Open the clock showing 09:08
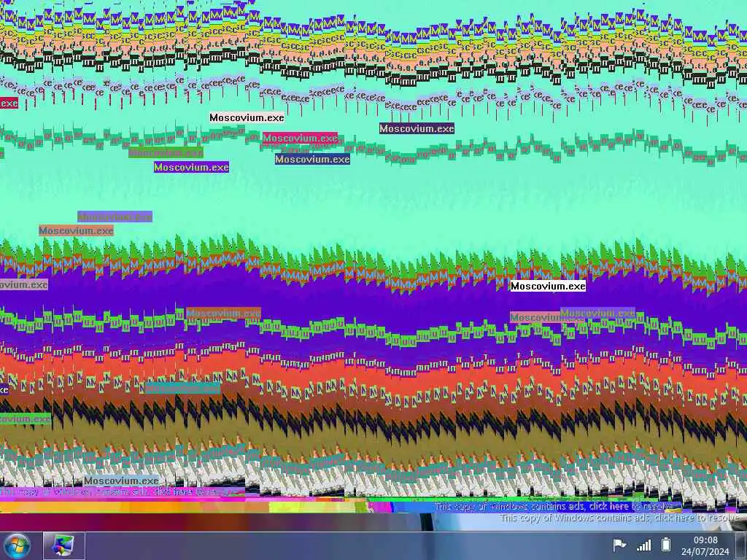 [x=705, y=545]
